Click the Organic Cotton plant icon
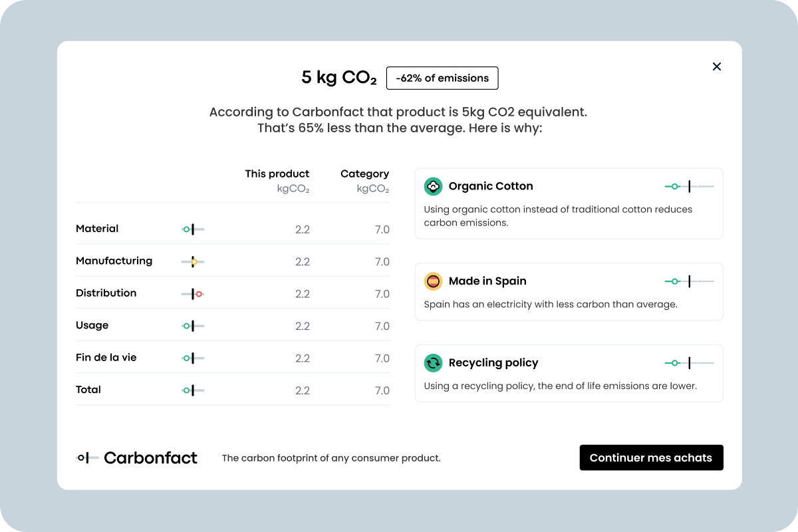This screenshot has width=798, height=532. pyautogui.click(x=433, y=186)
